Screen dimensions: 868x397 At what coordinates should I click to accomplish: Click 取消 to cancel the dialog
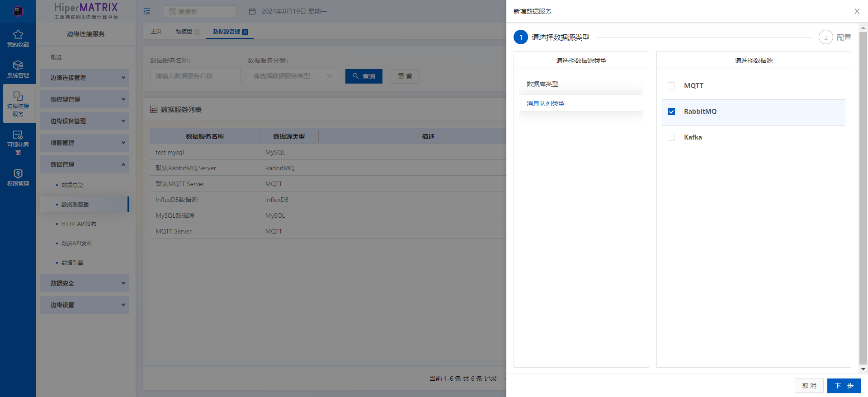point(809,386)
